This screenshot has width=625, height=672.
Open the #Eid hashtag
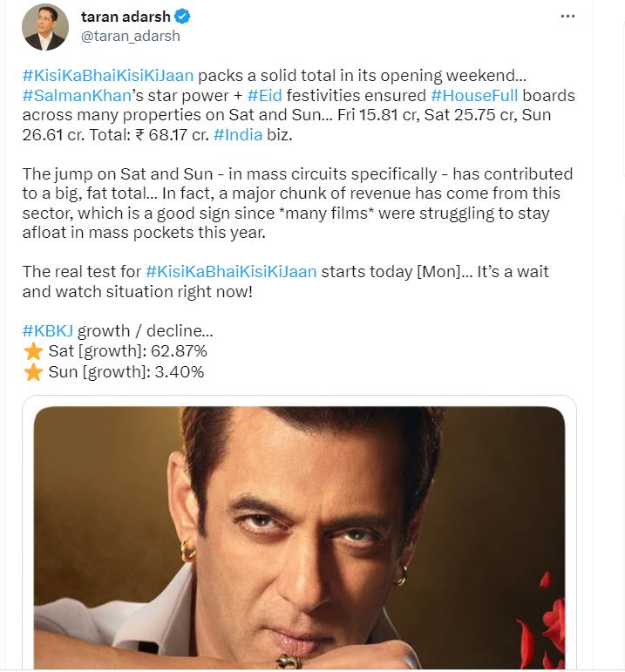(263, 95)
